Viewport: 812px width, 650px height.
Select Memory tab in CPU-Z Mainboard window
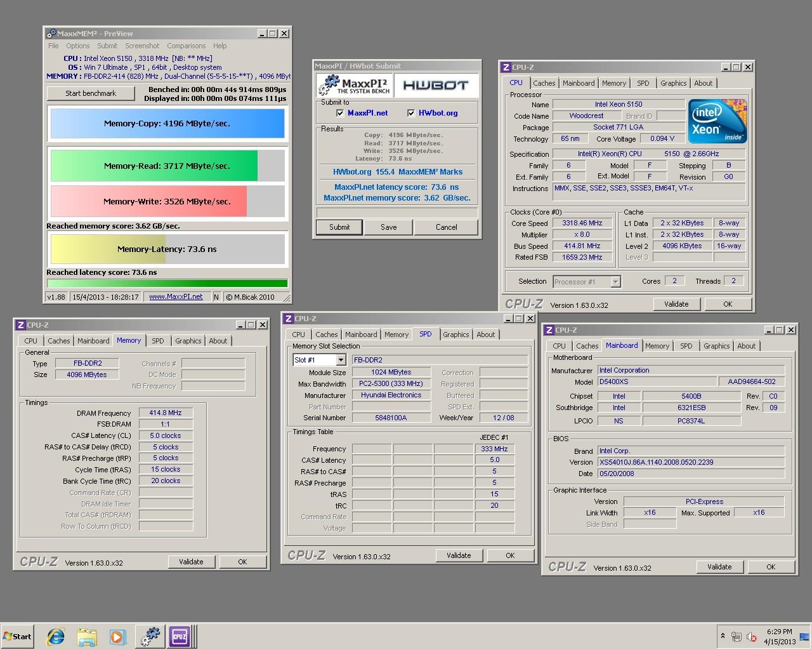pos(657,346)
